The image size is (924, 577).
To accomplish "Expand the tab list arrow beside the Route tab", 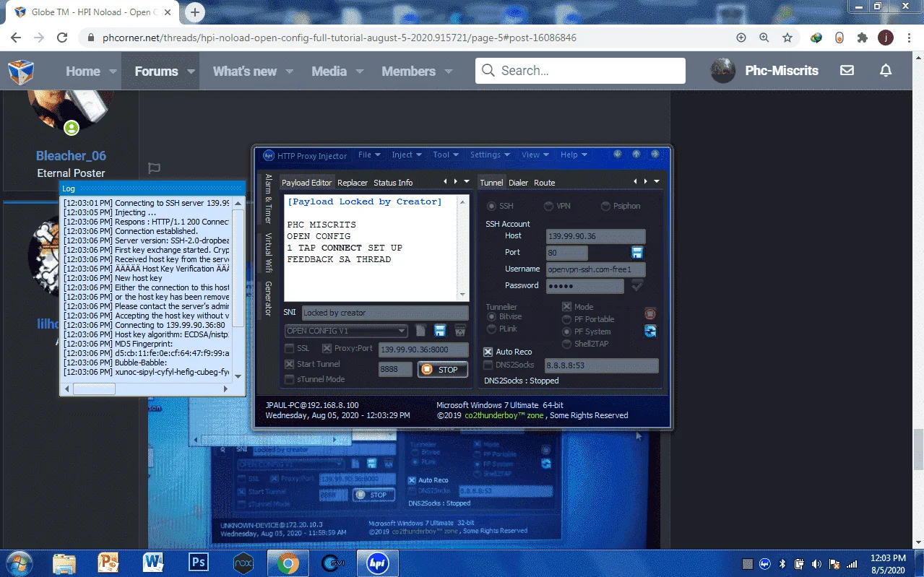I will click(656, 182).
